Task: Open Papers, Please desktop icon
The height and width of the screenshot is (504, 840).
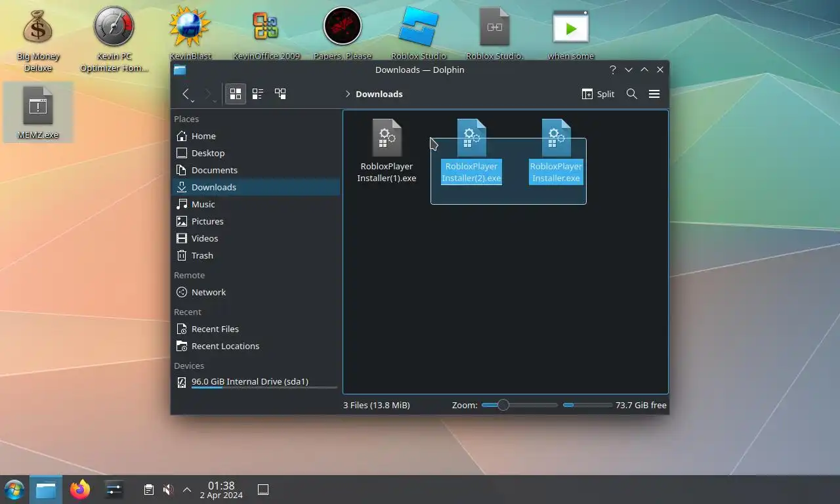Action: click(343, 34)
